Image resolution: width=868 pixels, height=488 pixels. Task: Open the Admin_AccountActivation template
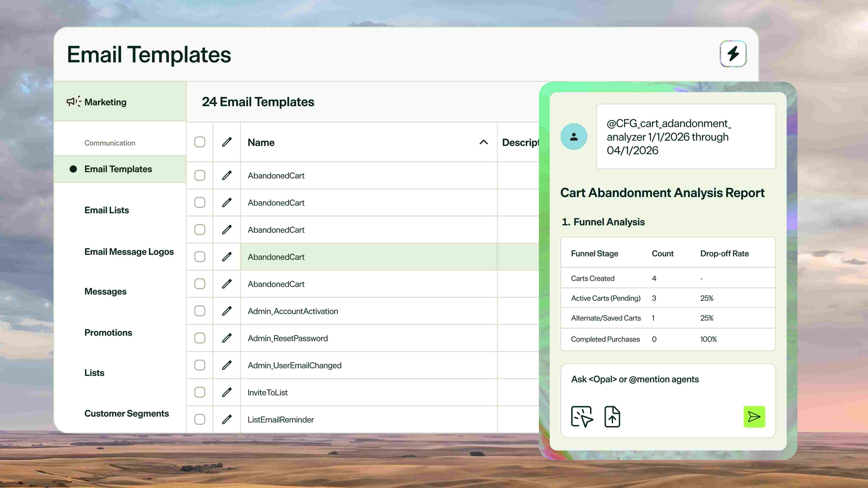click(293, 311)
